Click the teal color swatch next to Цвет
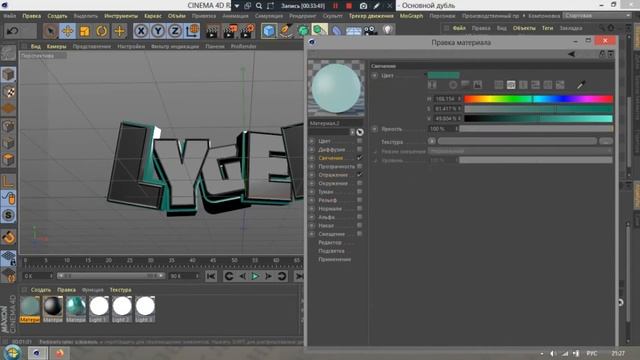The width and height of the screenshot is (640, 360). pos(443,75)
